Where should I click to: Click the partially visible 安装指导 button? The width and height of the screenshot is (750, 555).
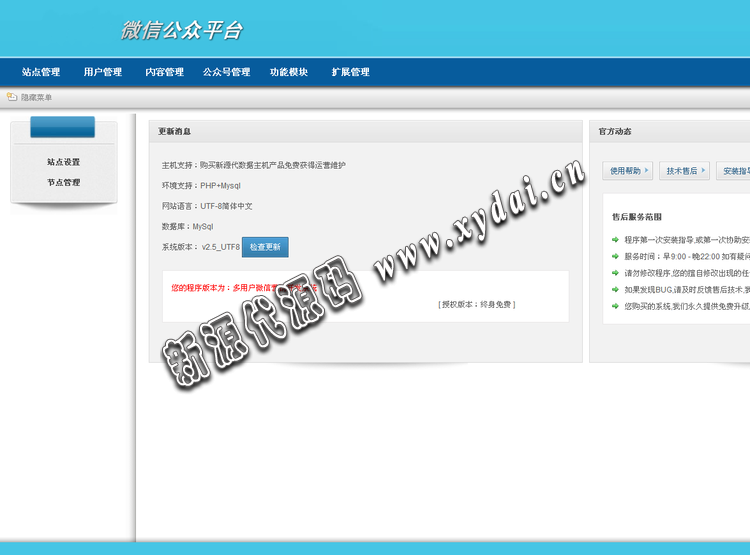click(733, 171)
